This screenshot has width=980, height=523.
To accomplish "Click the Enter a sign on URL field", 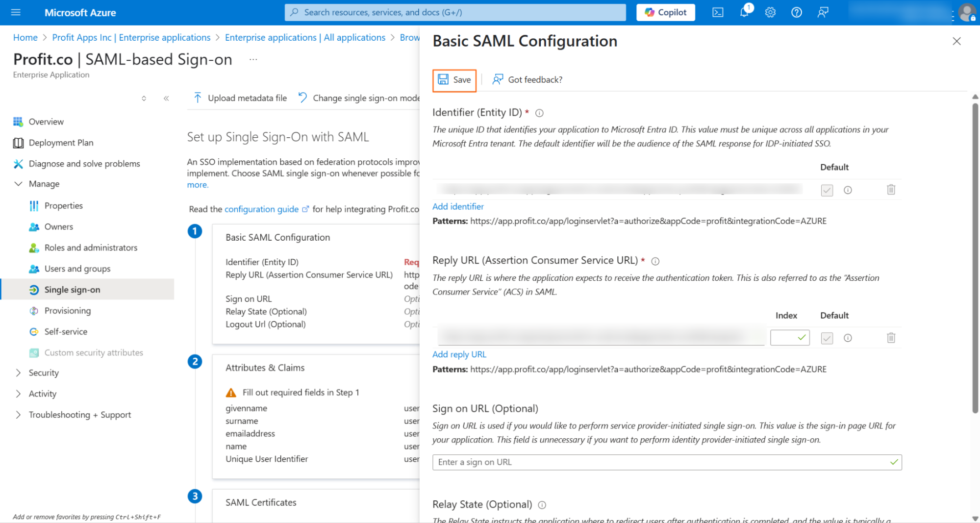I will [x=667, y=462].
